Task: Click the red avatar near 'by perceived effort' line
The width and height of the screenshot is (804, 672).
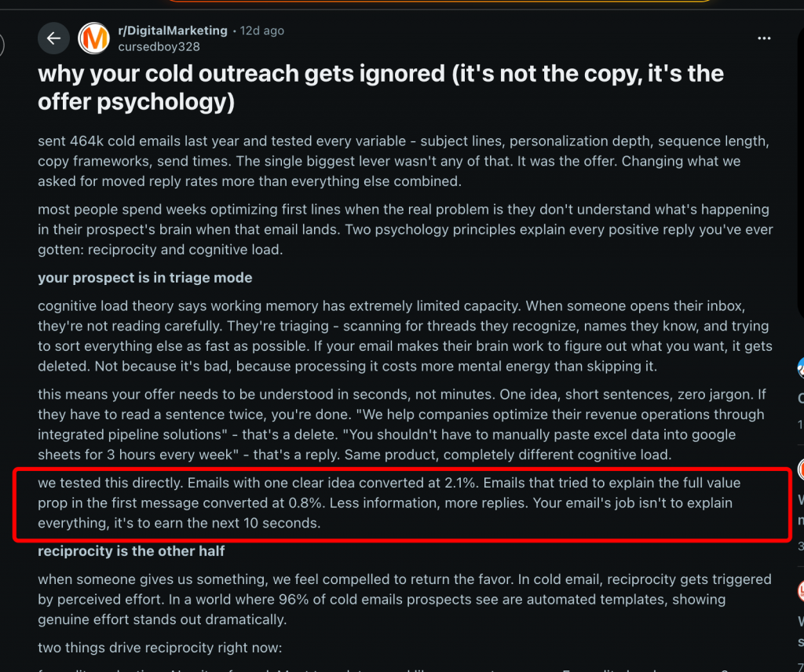Action: 801,590
